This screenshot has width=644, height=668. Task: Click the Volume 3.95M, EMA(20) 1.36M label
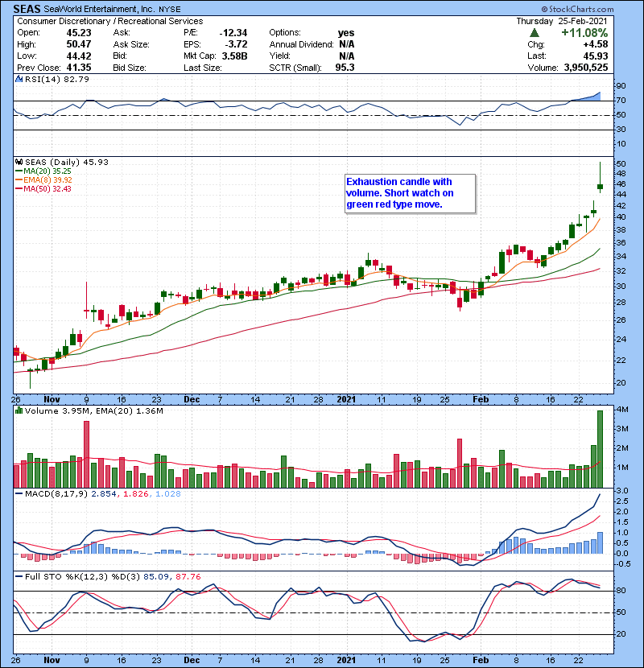pos(93,411)
